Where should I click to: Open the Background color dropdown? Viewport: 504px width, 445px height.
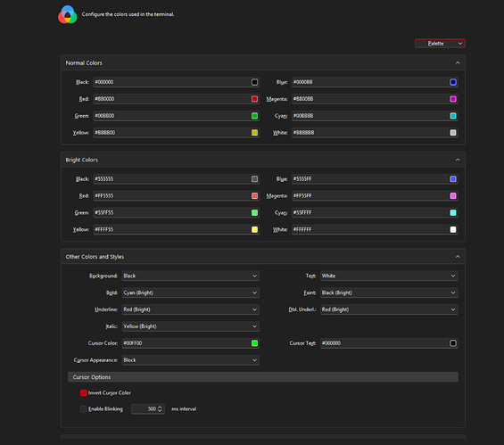(191, 276)
